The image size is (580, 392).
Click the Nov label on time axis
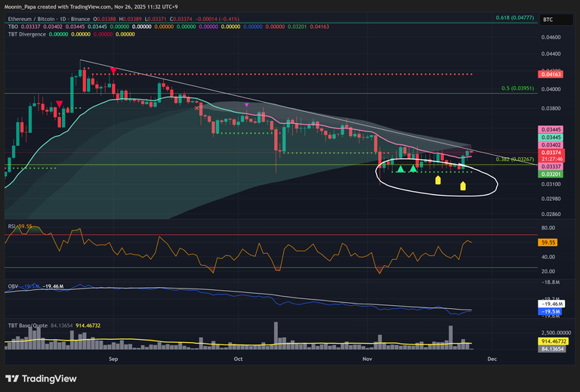pos(368,359)
